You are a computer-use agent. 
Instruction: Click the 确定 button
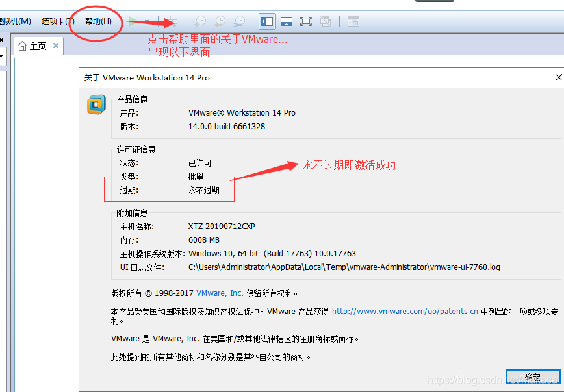coord(533,376)
